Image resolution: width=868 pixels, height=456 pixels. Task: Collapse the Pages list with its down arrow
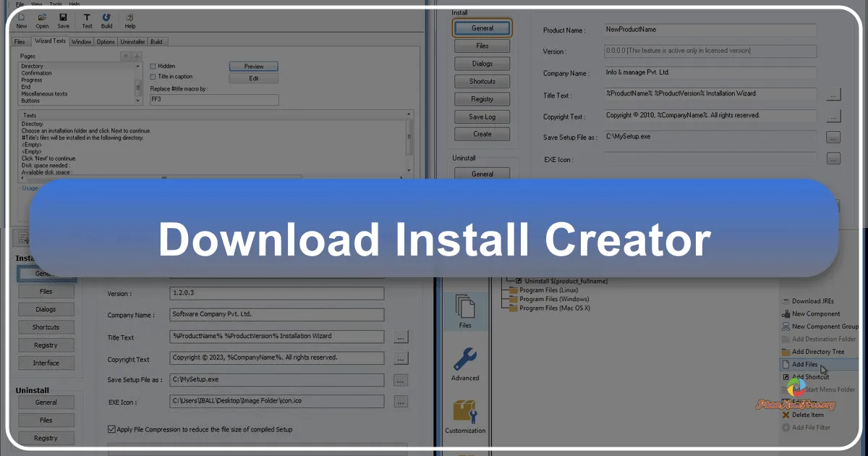[137, 55]
